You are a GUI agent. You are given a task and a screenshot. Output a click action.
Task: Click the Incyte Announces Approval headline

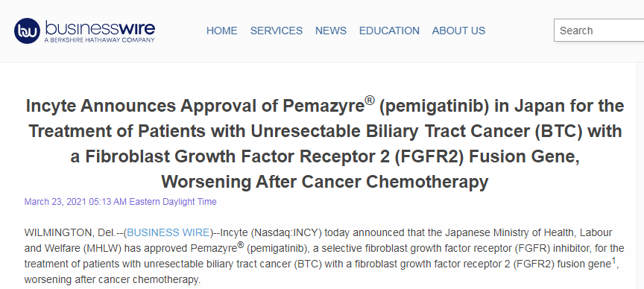325,144
